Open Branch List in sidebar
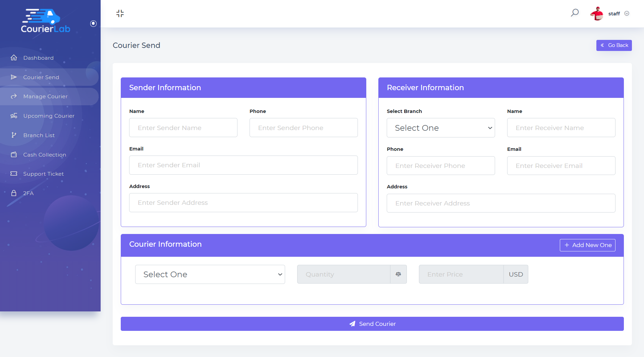644x357 pixels. [49, 135]
